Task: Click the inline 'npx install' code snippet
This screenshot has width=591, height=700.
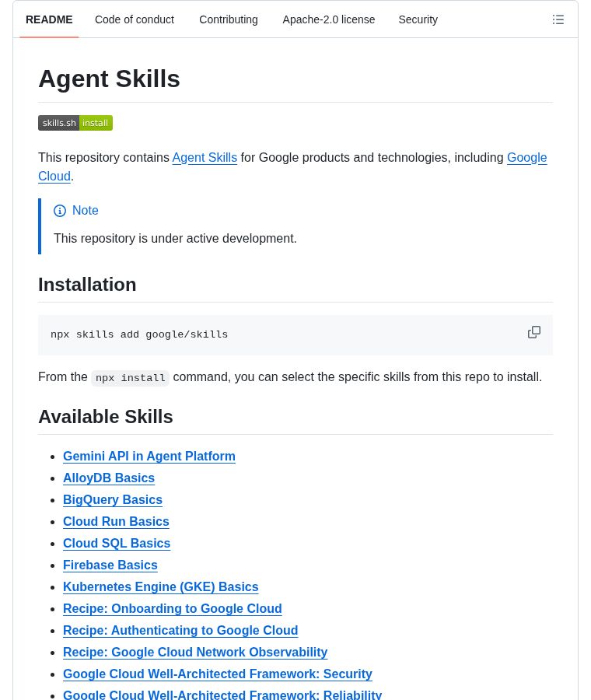Action: tap(131, 378)
